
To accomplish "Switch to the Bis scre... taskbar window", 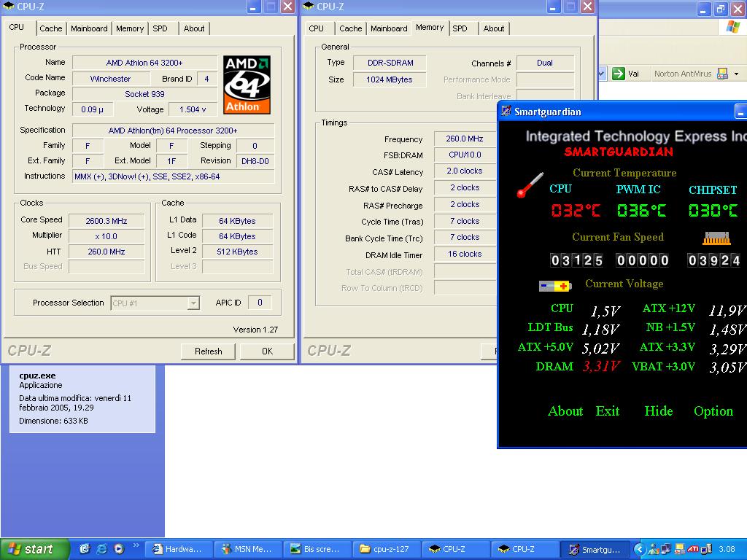I will tap(317, 549).
